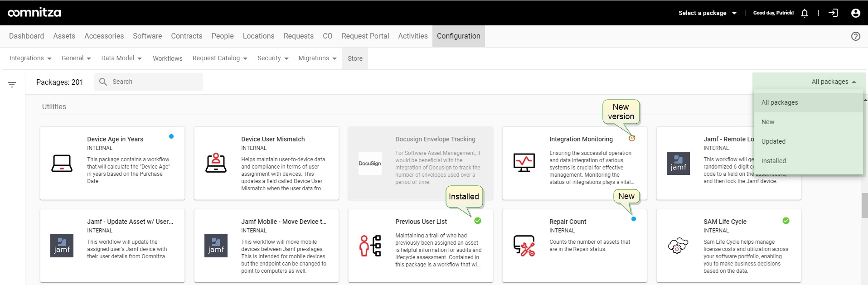The image size is (868, 285).
Task: Open the Device User Mismatch package title
Action: click(x=273, y=139)
